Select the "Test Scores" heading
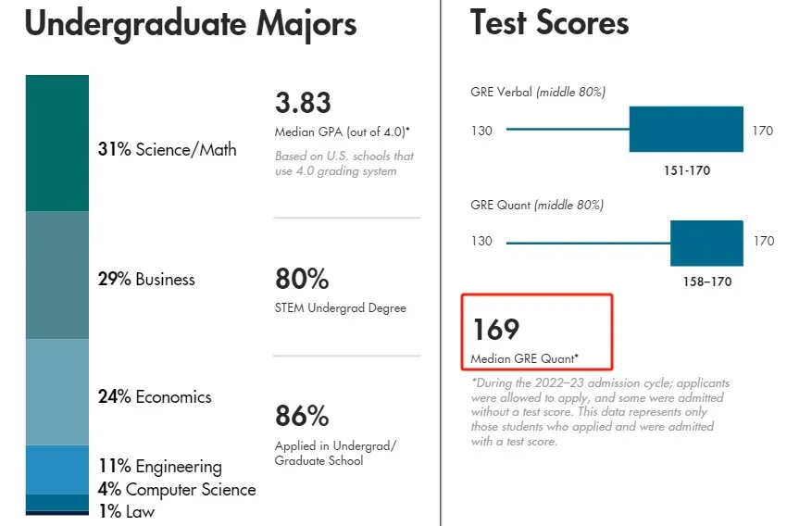This screenshot has width=812, height=526. point(549,23)
